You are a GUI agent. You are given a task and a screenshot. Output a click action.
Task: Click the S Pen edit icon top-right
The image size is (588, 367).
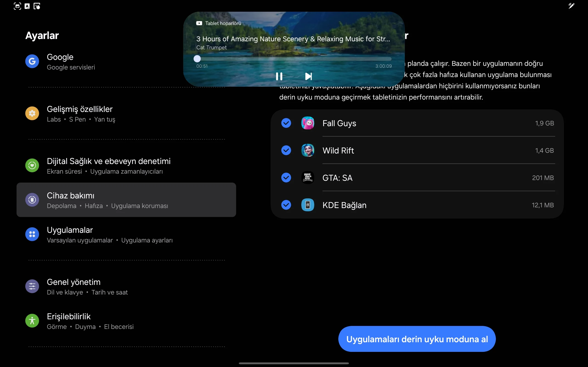pyautogui.click(x=571, y=6)
